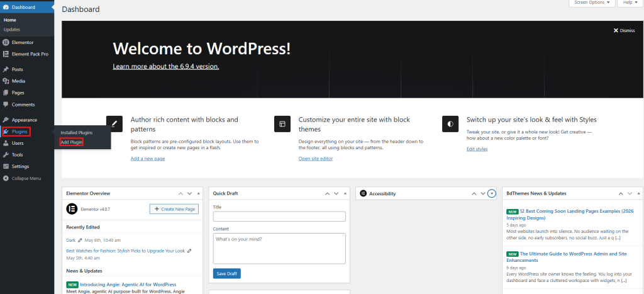
Task: Click the Posts pushpin icon
Action: click(x=6, y=69)
